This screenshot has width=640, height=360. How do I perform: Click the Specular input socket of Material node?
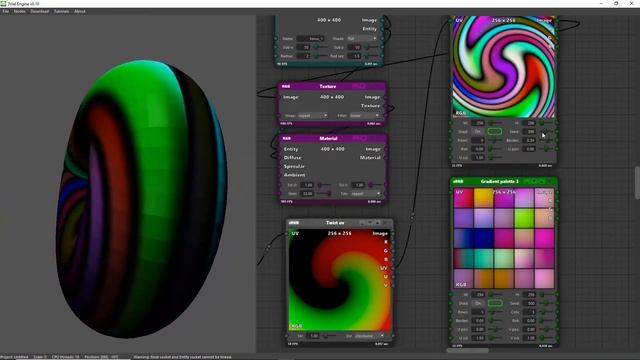280,167
